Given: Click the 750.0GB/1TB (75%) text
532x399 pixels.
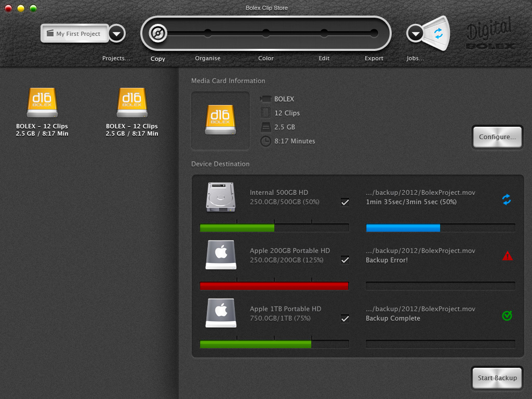Looking at the screenshot, I should [x=280, y=318].
